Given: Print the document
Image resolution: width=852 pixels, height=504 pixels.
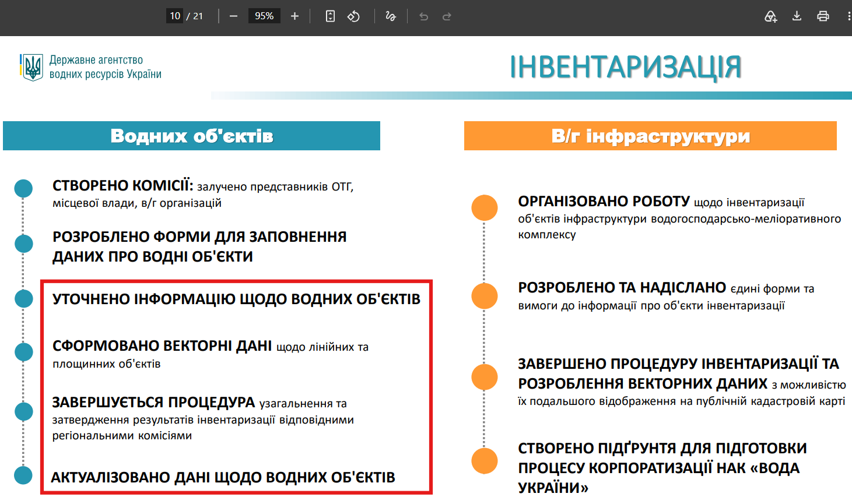Looking at the screenshot, I should point(823,16).
